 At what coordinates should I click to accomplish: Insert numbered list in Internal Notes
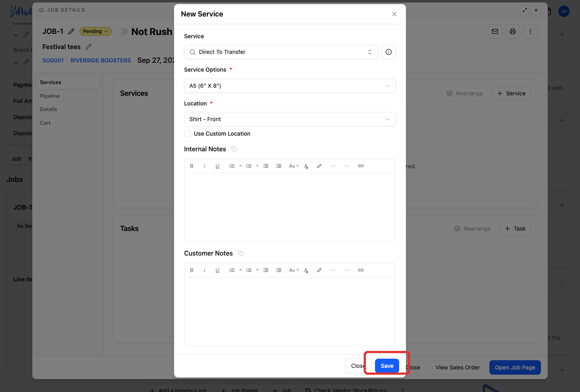click(x=232, y=166)
